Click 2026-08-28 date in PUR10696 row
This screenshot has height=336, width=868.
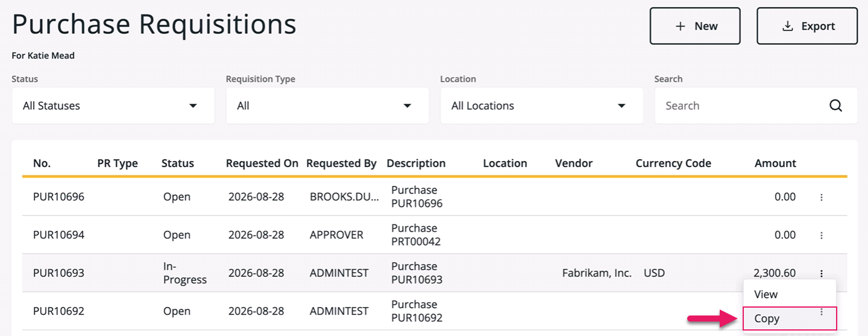pos(256,197)
